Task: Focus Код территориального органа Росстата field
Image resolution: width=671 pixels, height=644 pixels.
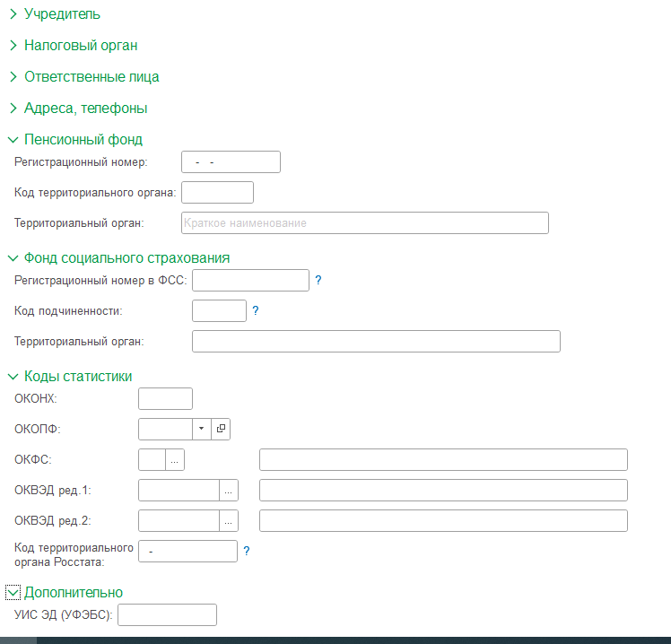Action: pos(187,551)
